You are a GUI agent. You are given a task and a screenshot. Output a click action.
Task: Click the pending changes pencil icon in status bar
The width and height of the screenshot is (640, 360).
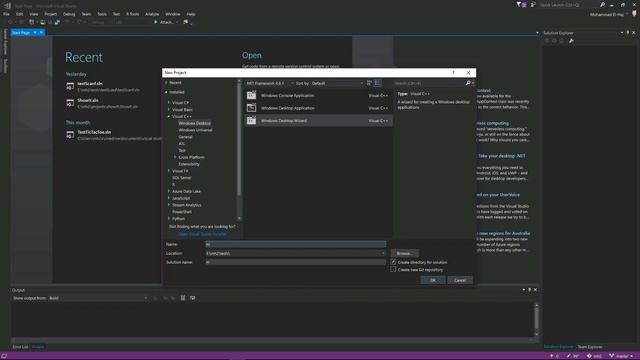568,356
